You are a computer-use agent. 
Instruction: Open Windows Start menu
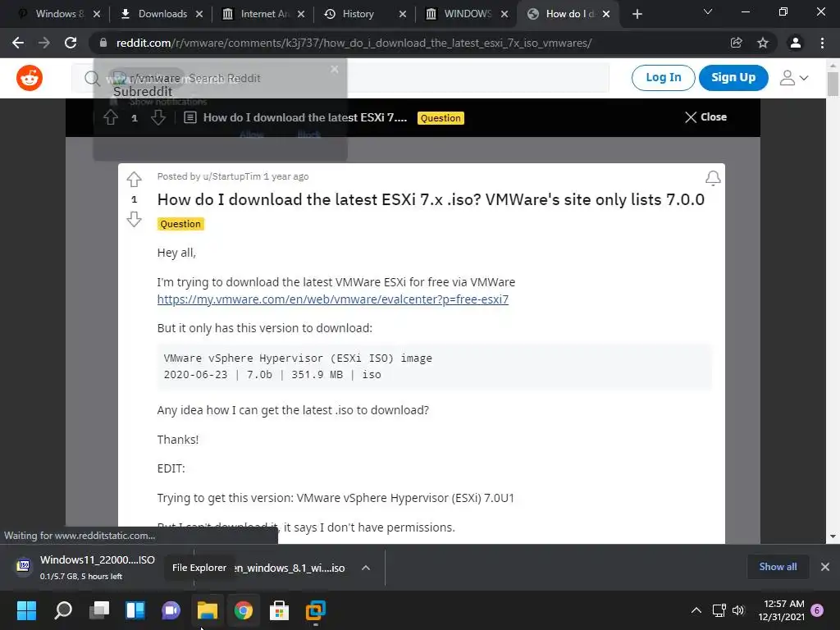coord(26,610)
